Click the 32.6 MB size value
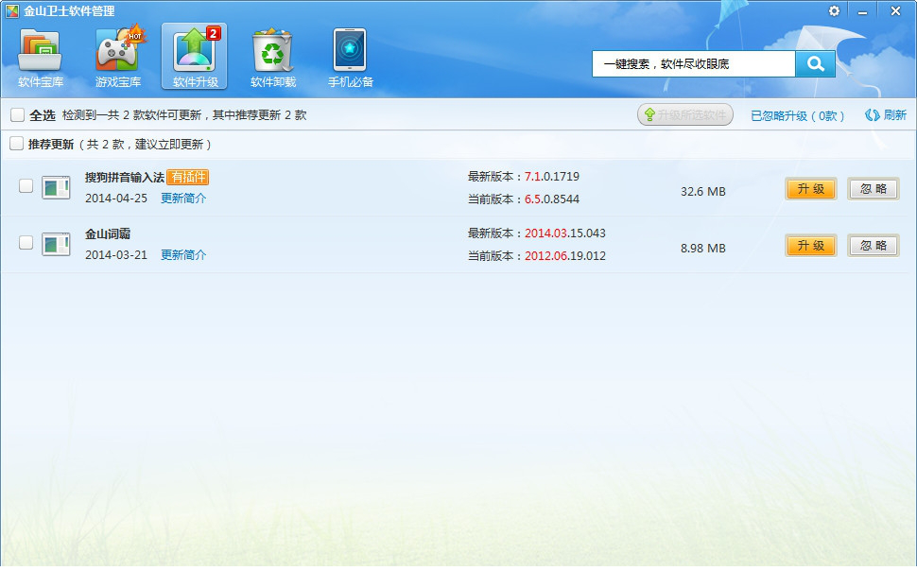This screenshot has height=588, width=917. pos(703,191)
